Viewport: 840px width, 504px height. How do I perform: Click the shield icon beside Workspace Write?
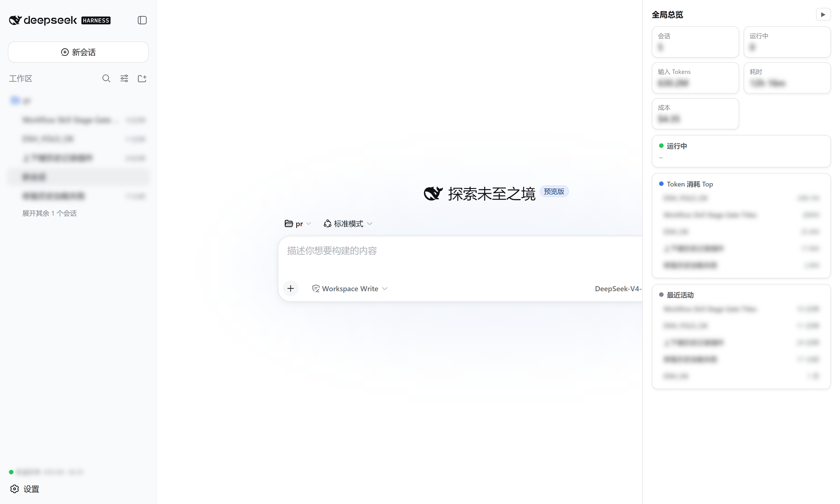coord(316,288)
